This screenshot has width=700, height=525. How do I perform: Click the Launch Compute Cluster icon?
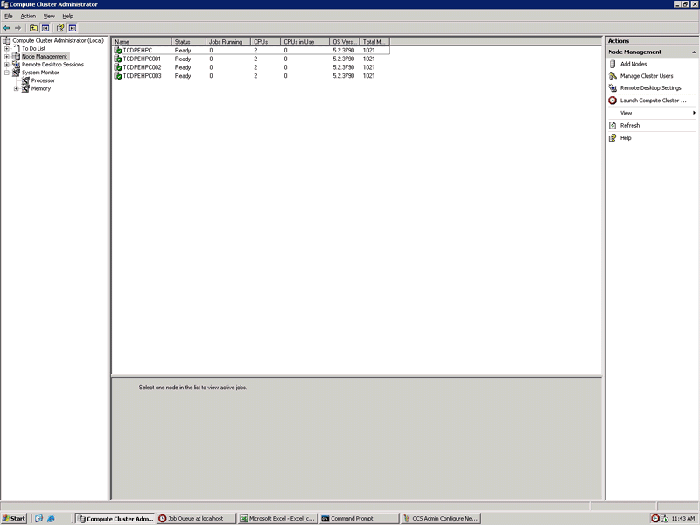pos(612,100)
